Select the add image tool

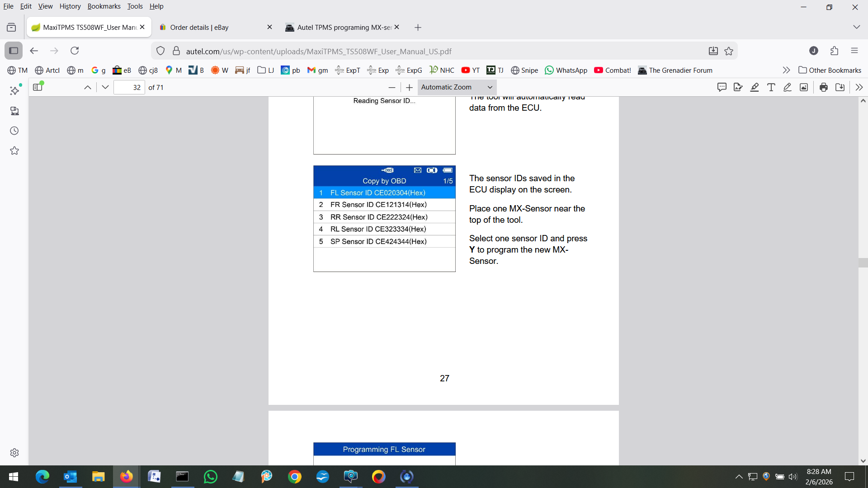coord(804,87)
